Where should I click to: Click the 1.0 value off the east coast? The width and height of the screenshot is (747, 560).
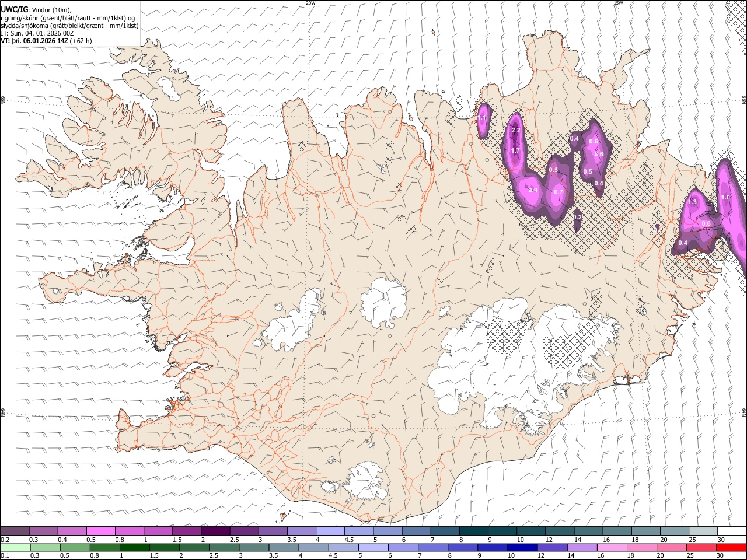coord(725,197)
